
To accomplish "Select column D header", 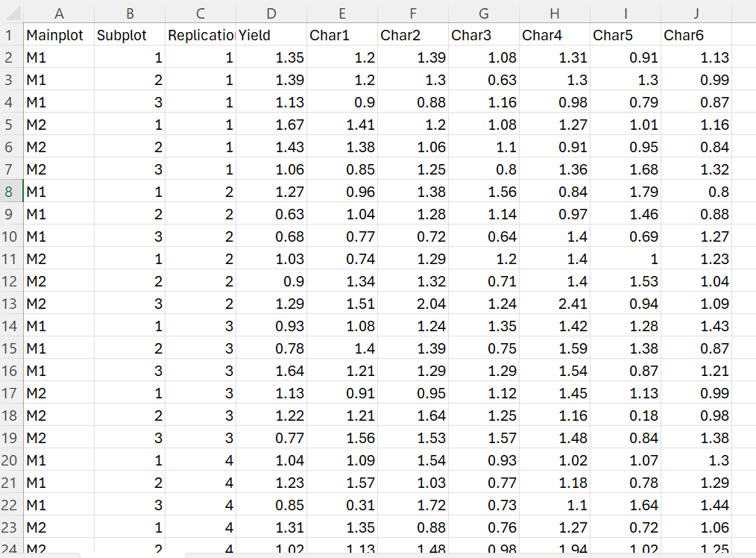I will (271, 13).
